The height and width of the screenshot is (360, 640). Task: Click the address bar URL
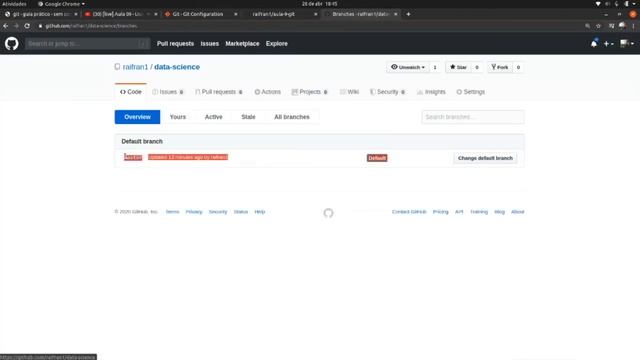coord(91,26)
